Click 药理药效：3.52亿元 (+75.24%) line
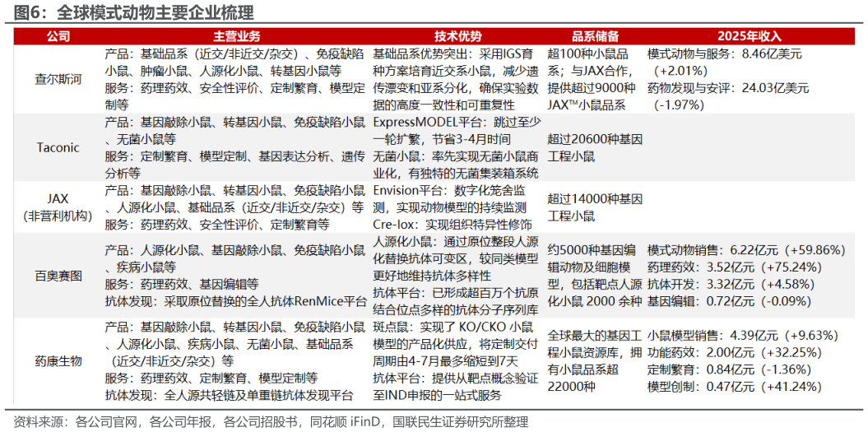The height and width of the screenshot is (432, 868). tap(734, 267)
